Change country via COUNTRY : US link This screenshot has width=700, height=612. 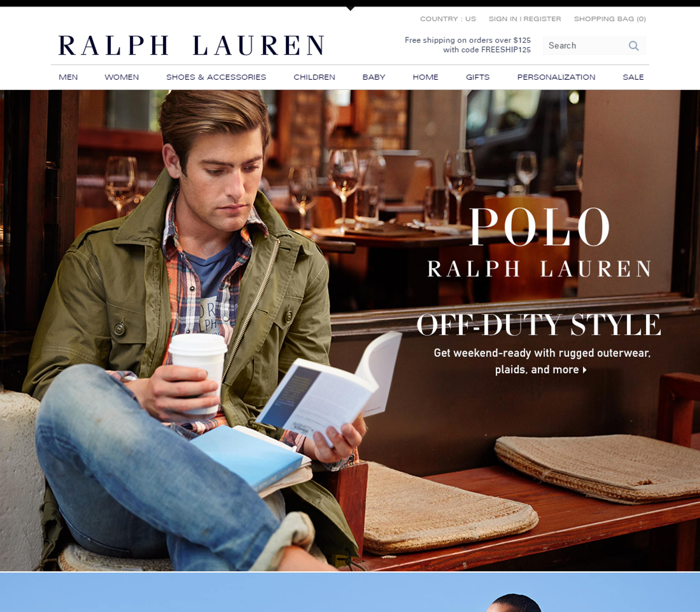[x=448, y=19]
